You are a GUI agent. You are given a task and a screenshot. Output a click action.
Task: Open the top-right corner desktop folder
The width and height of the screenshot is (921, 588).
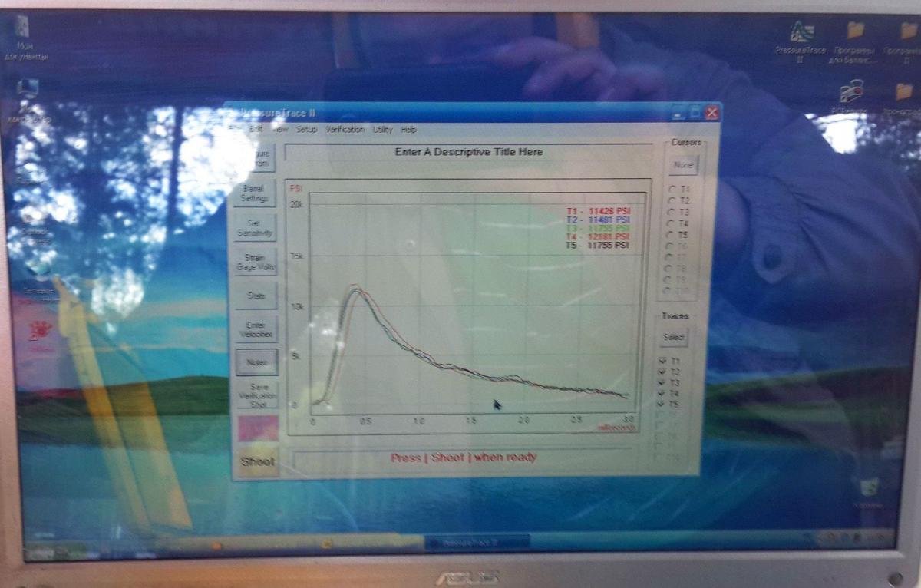[909, 33]
